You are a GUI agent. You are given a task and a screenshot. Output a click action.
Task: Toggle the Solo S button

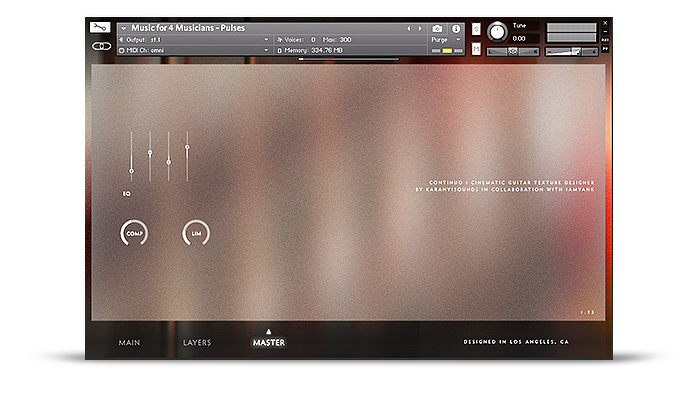(x=476, y=29)
